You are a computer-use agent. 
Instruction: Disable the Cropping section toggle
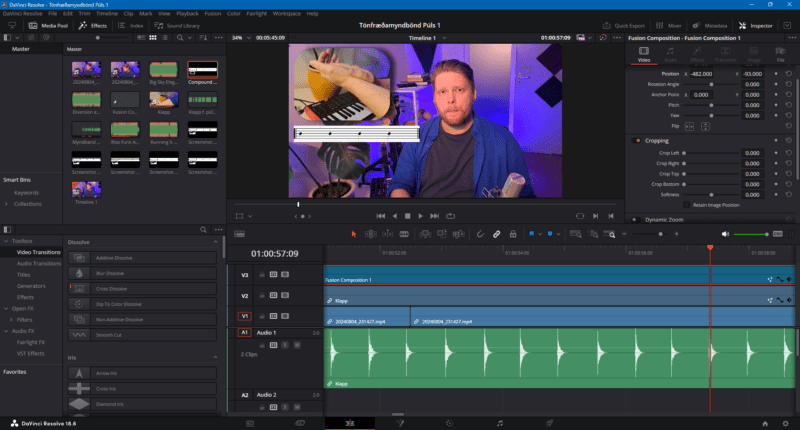tap(638, 140)
